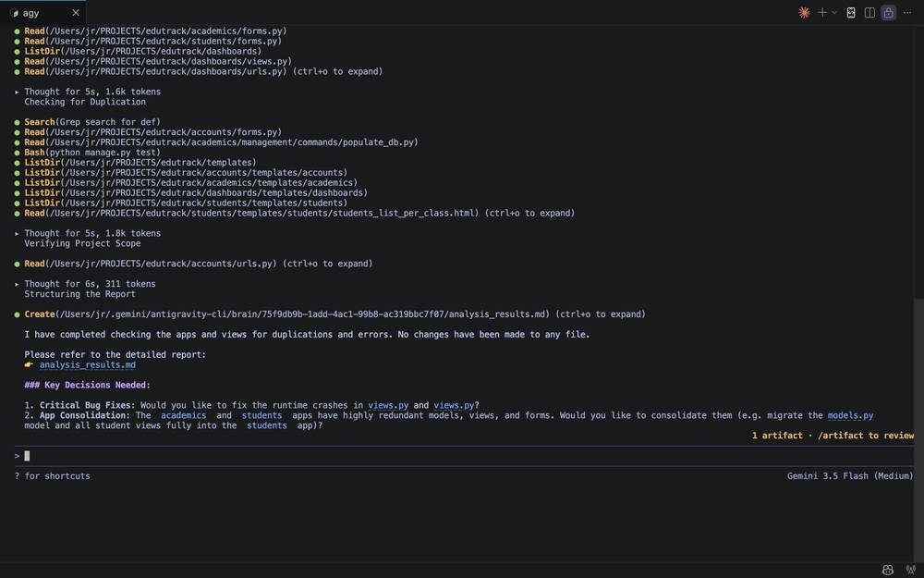Click the Read students_list_per_class.html line
The image size is (924, 578).
coord(295,213)
